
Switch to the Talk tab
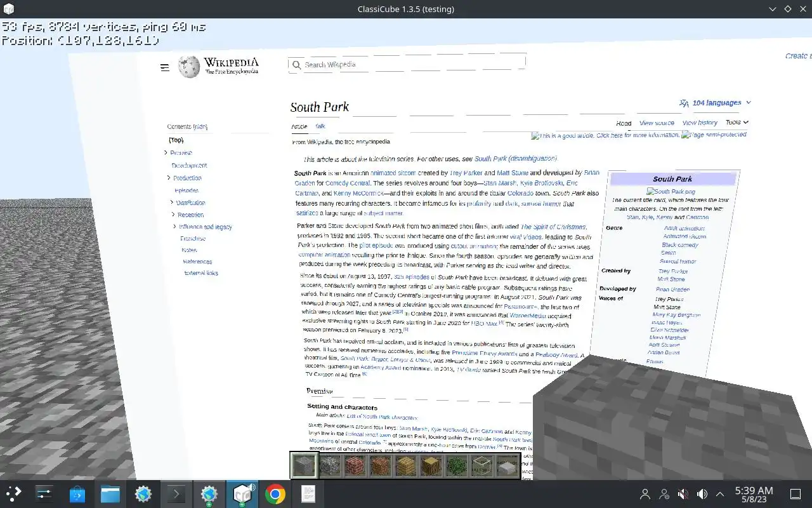[320, 126]
